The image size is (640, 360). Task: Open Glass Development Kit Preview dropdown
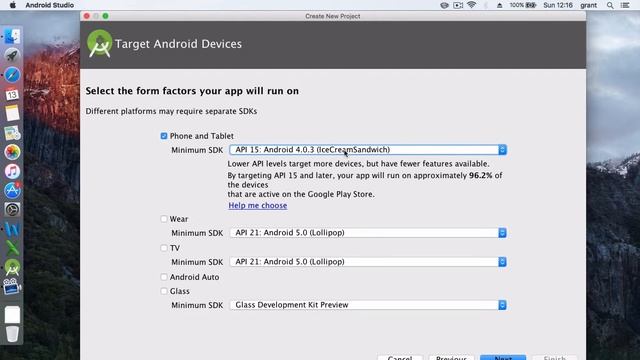[x=368, y=305]
